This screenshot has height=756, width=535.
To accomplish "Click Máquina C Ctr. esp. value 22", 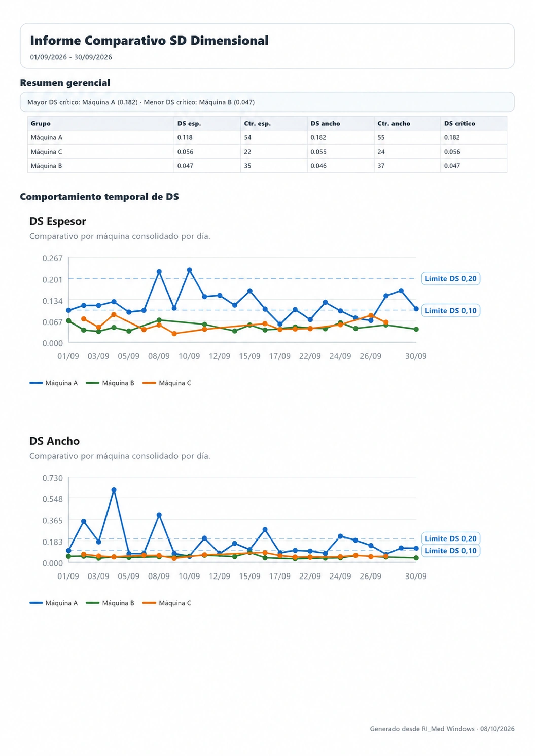I will tap(247, 152).
